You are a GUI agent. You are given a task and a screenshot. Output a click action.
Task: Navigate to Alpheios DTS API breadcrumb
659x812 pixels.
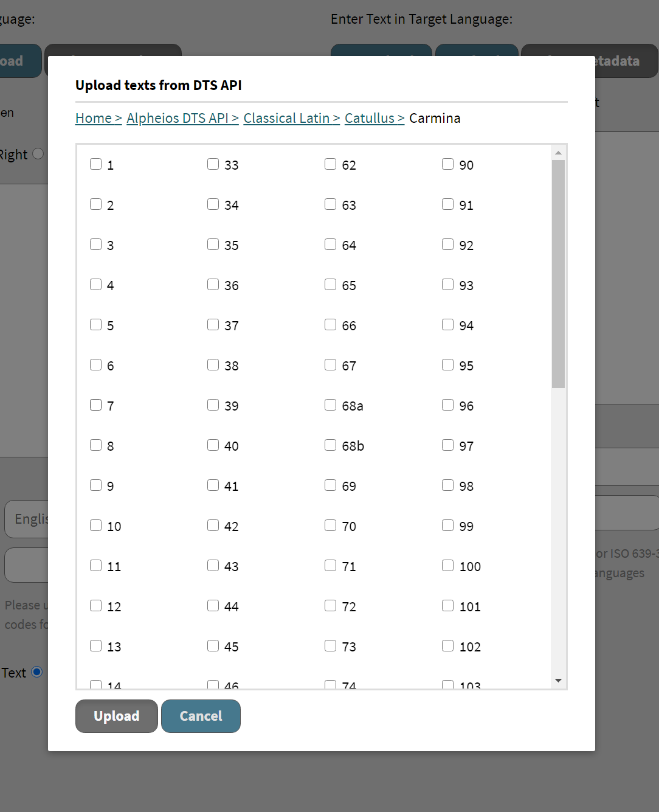179,118
